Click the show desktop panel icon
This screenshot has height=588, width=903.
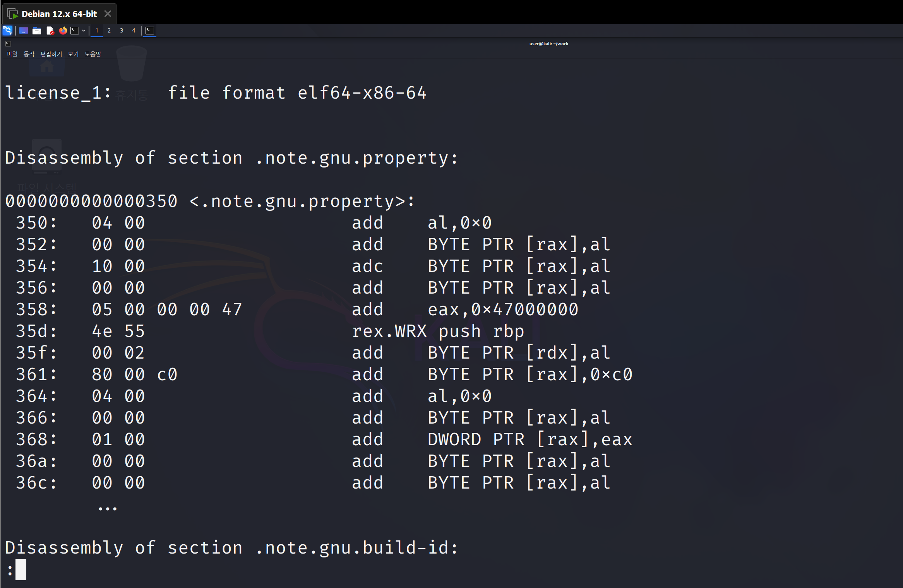24,31
